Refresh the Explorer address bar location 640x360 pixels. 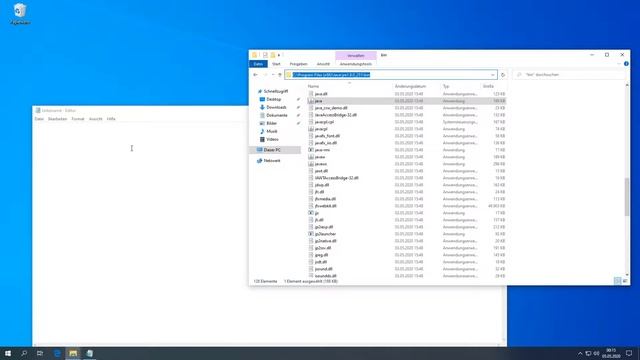(503, 75)
